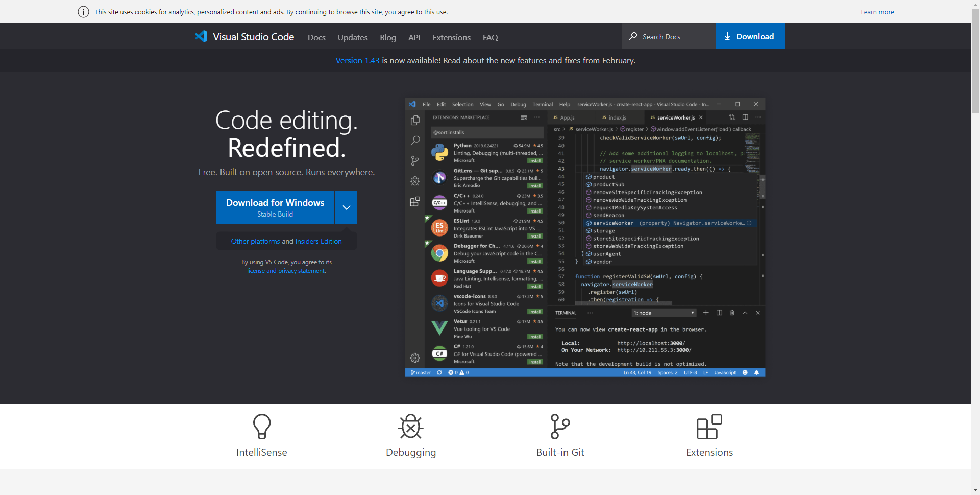980x495 pixels.
Task: Open the Terminal menu in editor screenshot
Action: (543, 104)
